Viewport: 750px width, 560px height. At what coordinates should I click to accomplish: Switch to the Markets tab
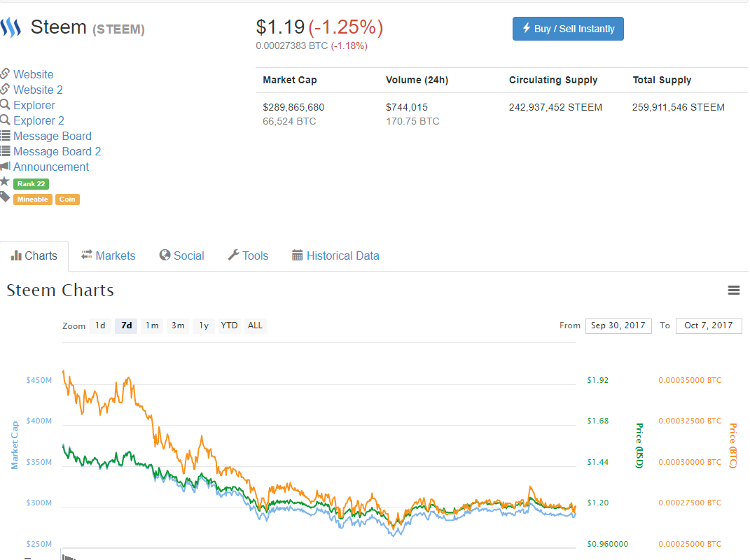(x=108, y=255)
